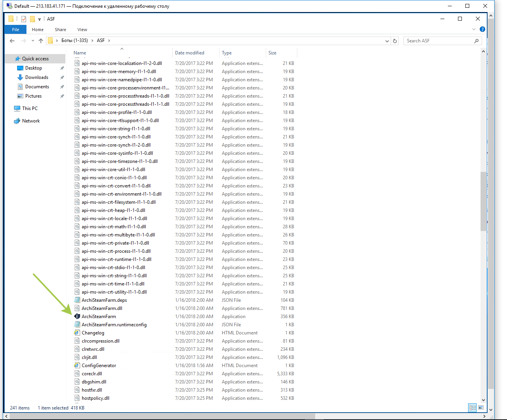This screenshot has width=507, height=420.
Task: Unpin Desktop pin icon
Action: (x=62, y=68)
